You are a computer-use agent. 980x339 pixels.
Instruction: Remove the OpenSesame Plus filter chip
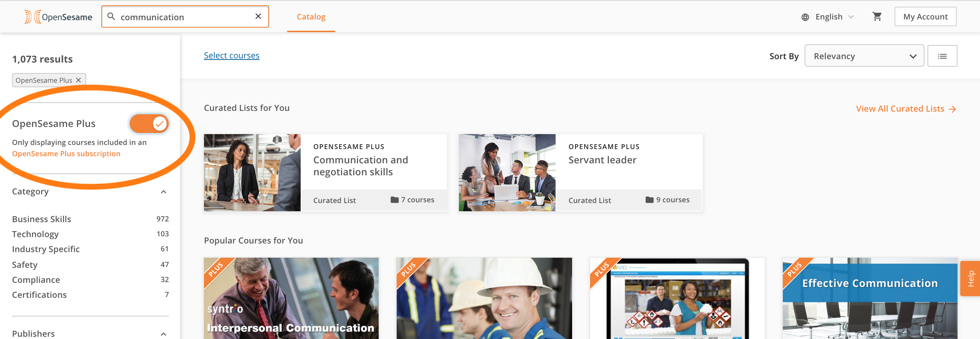click(x=78, y=80)
